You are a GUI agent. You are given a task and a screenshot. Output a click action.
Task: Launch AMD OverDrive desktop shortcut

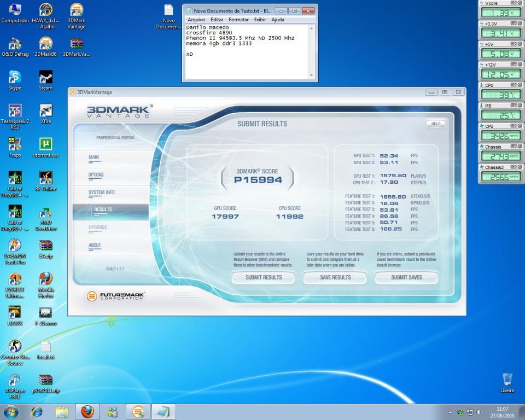tap(46, 218)
